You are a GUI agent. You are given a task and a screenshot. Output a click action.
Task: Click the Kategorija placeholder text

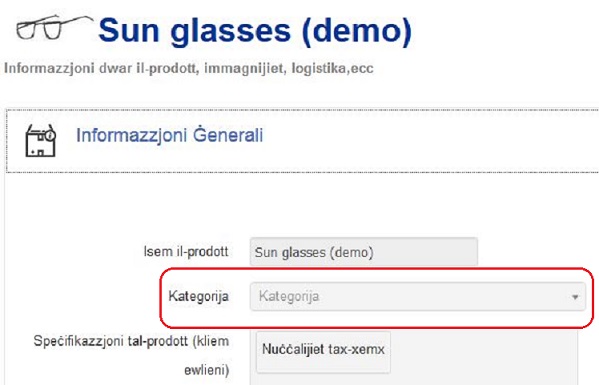289,296
